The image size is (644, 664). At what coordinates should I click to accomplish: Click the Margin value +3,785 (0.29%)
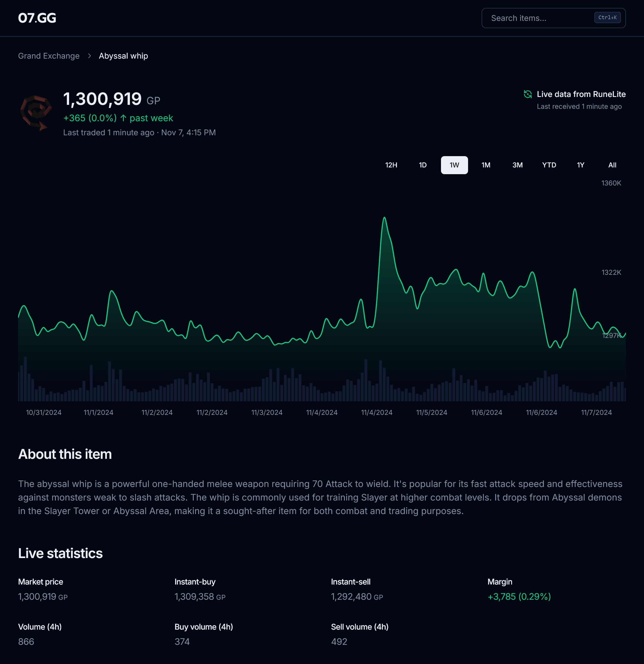(x=518, y=597)
